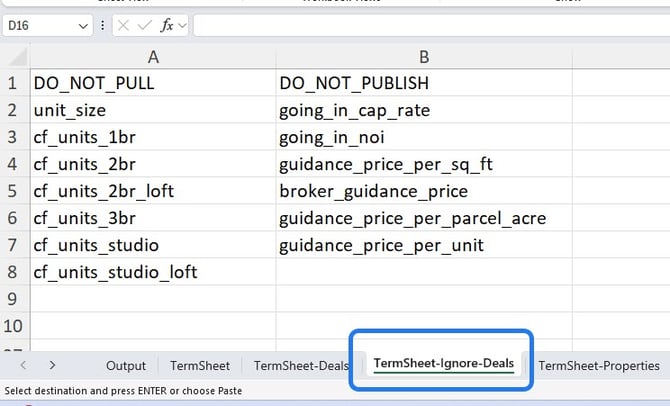Select cell containing DO_NOT_PUBLISH
Image resolution: width=670 pixels, height=406 pixels.
tap(424, 83)
